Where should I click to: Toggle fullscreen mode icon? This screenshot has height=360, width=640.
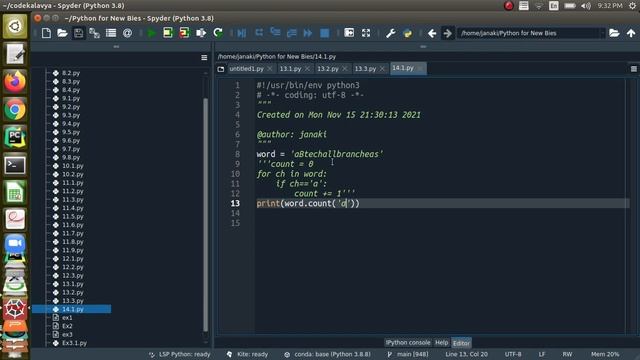point(366,33)
